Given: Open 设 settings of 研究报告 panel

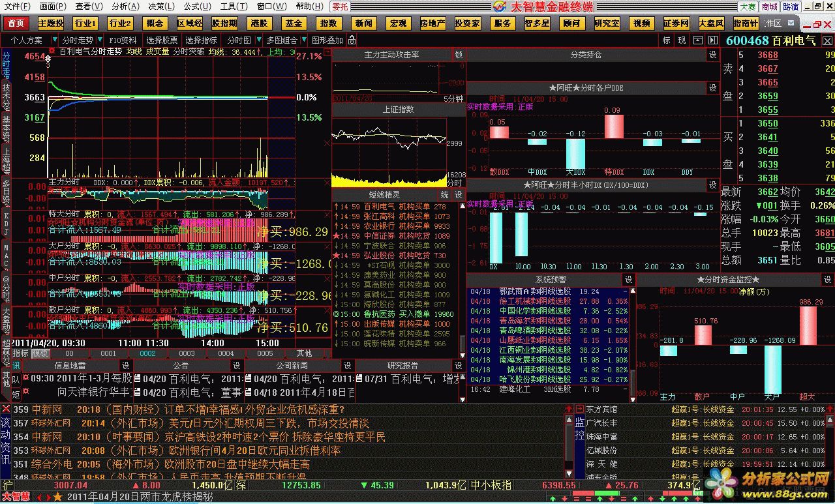Looking at the screenshot, I should tap(459, 366).
